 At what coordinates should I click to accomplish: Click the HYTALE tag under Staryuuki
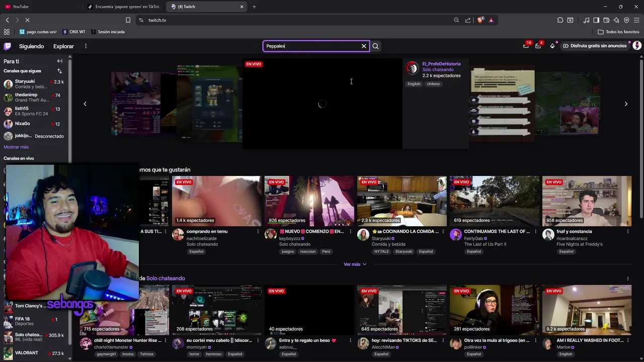[381, 251]
